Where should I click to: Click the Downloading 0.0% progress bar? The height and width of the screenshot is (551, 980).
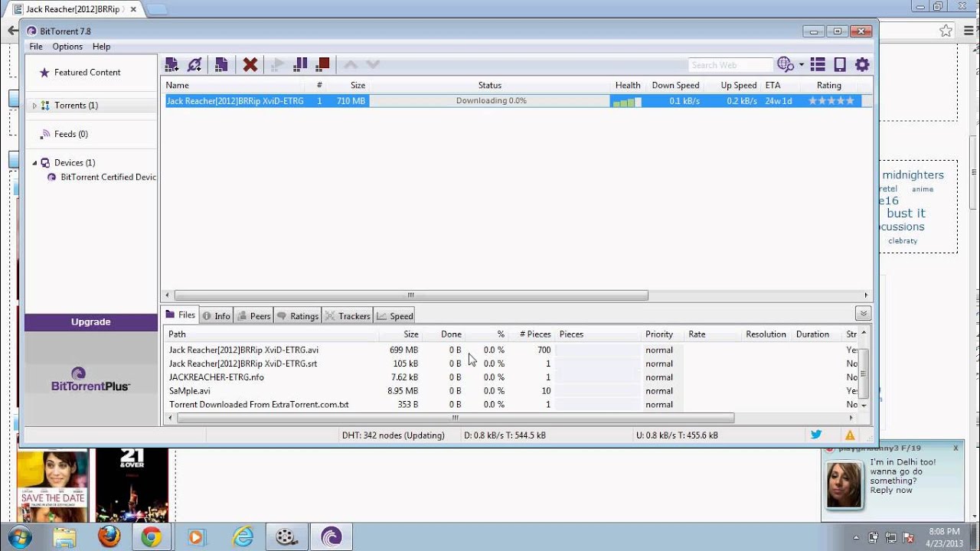[490, 101]
